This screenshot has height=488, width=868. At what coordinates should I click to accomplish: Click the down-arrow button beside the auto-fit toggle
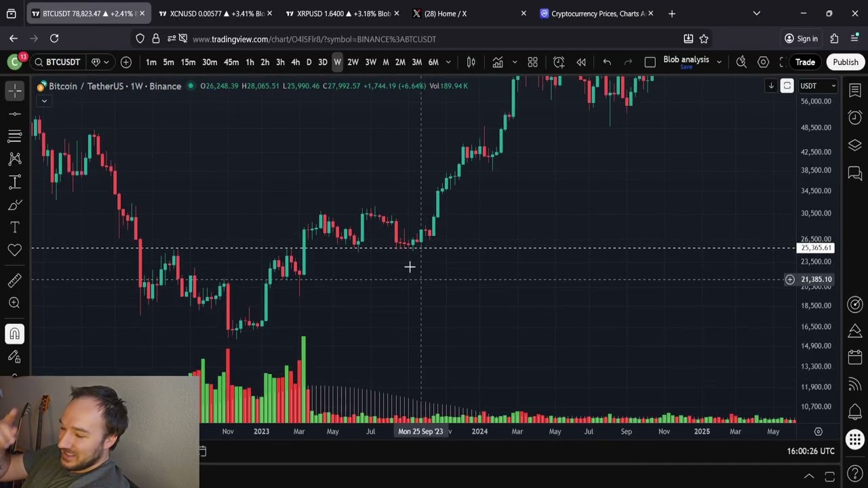(771, 86)
